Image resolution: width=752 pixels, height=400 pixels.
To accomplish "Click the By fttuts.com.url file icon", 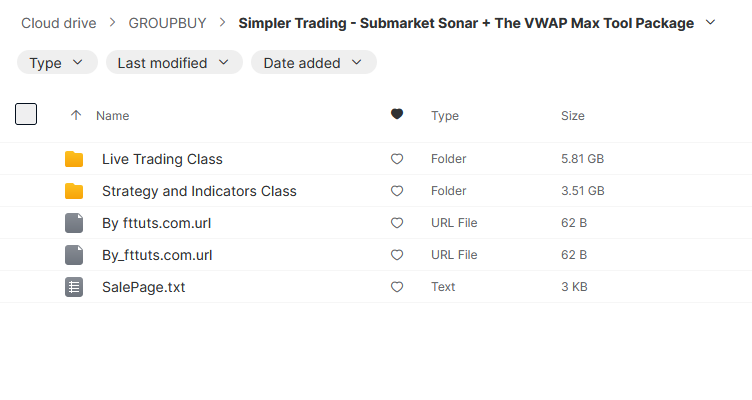I will coord(74,223).
